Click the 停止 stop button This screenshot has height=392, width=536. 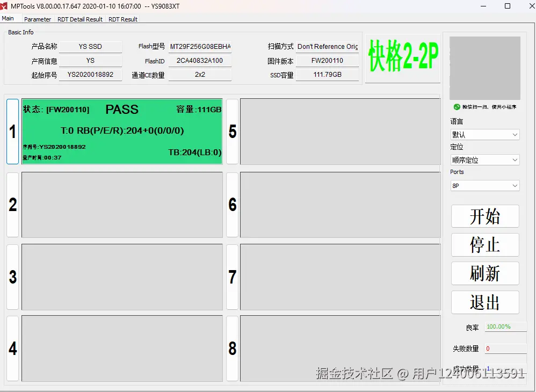click(485, 245)
